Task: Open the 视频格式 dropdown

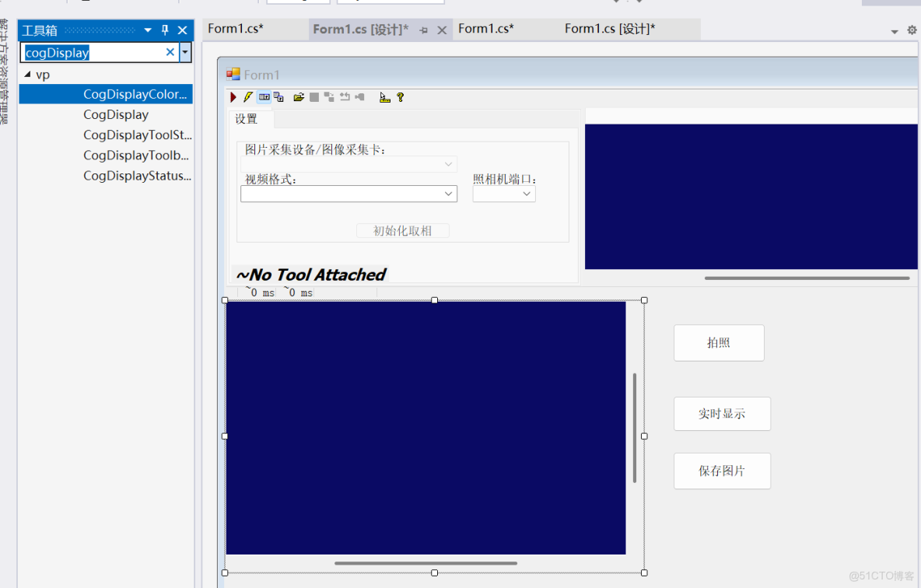Action: click(449, 193)
